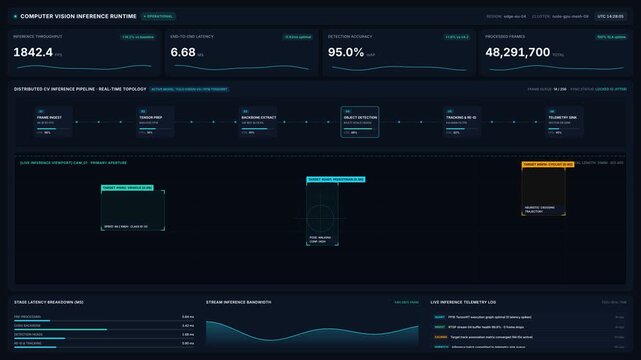Image resolution: width=641 pixels, height=360 pixels.
Task: Click the TensorRT execution graph log entry
Action: (529, 317)
